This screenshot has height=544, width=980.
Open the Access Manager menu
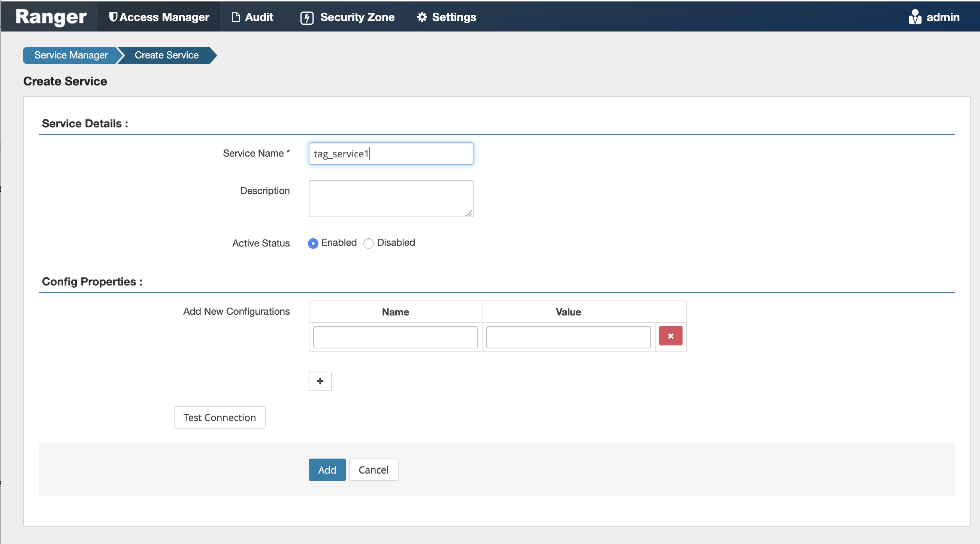pyautogui.click(x=164, y=17)
